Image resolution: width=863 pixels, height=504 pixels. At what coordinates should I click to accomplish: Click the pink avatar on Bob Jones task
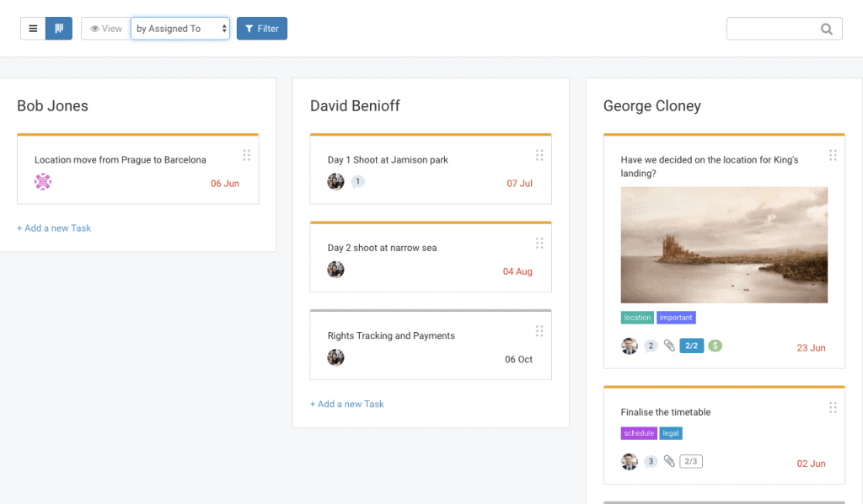43,182
